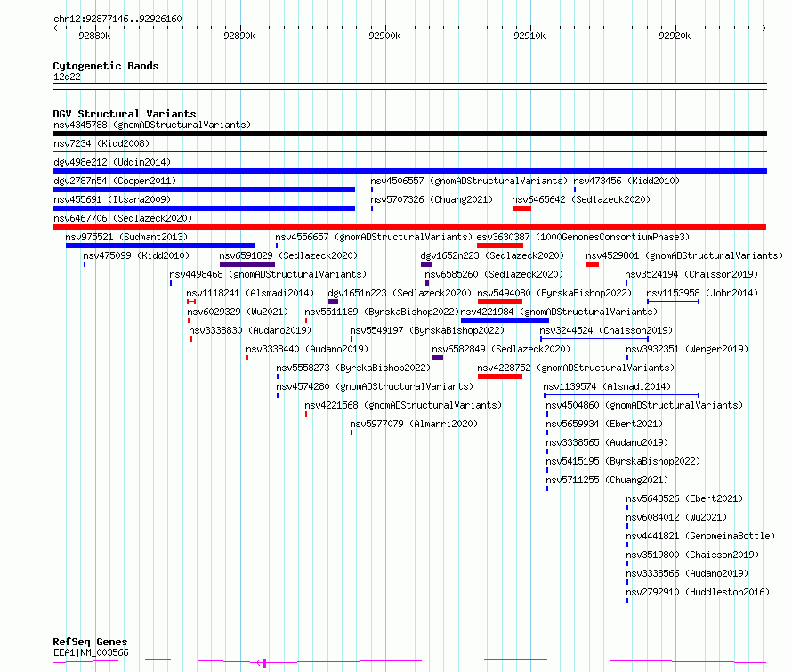
Task: Click nsv6029329 (Wu2021) label
Action: 238,312
